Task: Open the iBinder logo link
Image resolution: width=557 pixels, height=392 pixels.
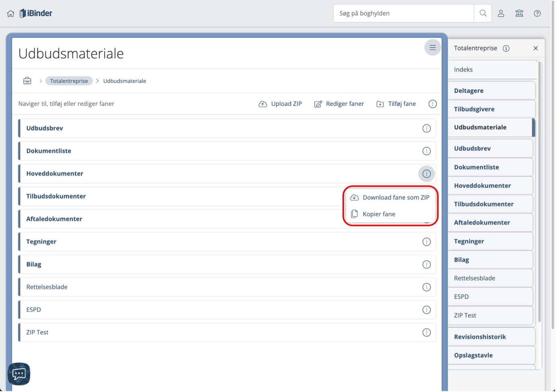Action: [x=36, y=13]
